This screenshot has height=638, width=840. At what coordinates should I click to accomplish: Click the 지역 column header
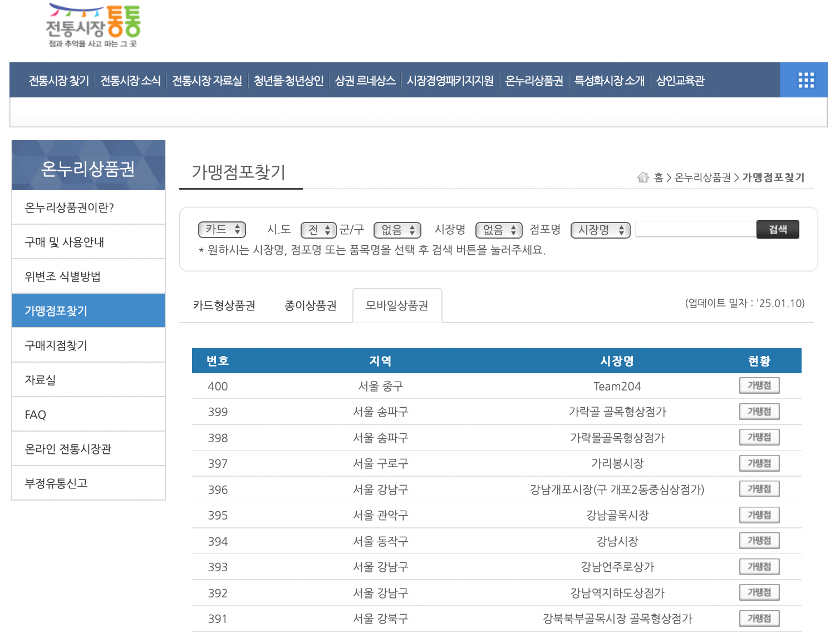click(x=381, y=361)
